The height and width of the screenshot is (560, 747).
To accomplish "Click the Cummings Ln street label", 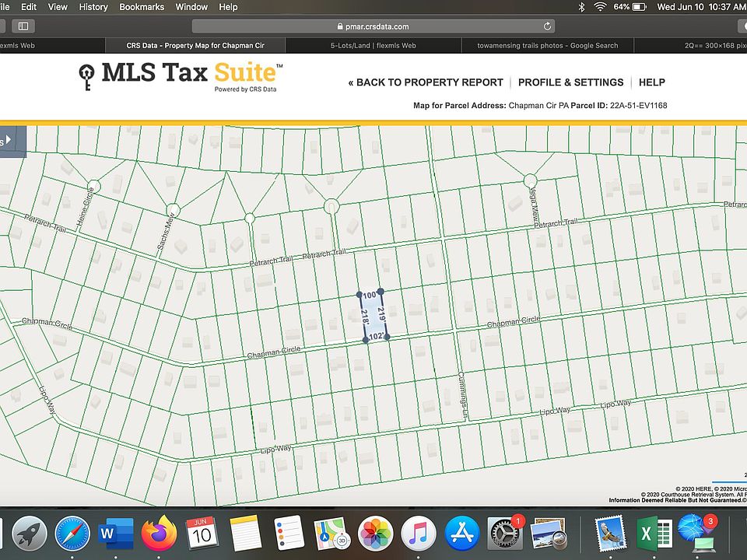I will [462, 395].
